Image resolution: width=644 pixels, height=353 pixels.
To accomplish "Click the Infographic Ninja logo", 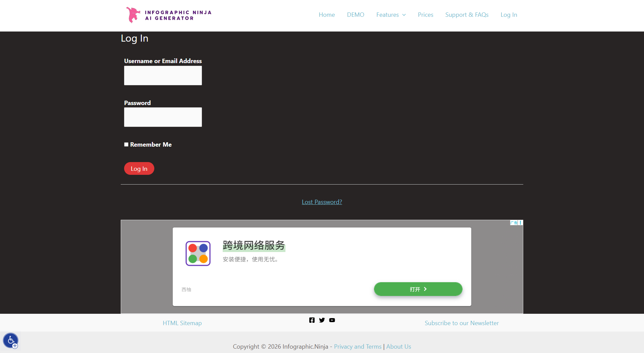I will coord(169,15).
